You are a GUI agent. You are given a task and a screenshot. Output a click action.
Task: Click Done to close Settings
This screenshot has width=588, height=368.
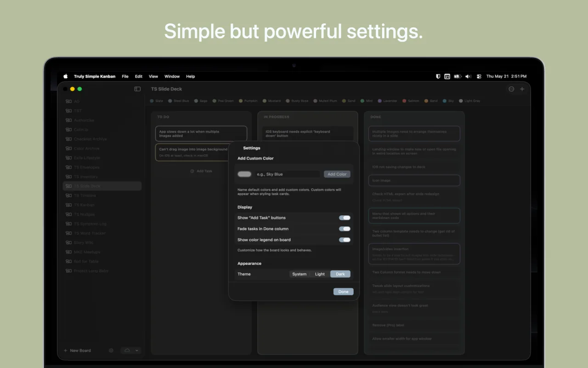pos(344,292)
